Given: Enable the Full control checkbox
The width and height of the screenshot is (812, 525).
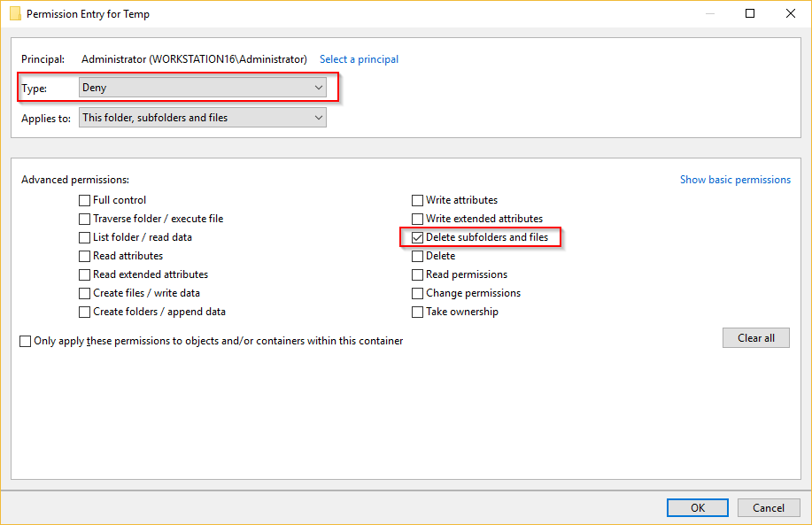Looking at the screenshot, I should (84, 200).
